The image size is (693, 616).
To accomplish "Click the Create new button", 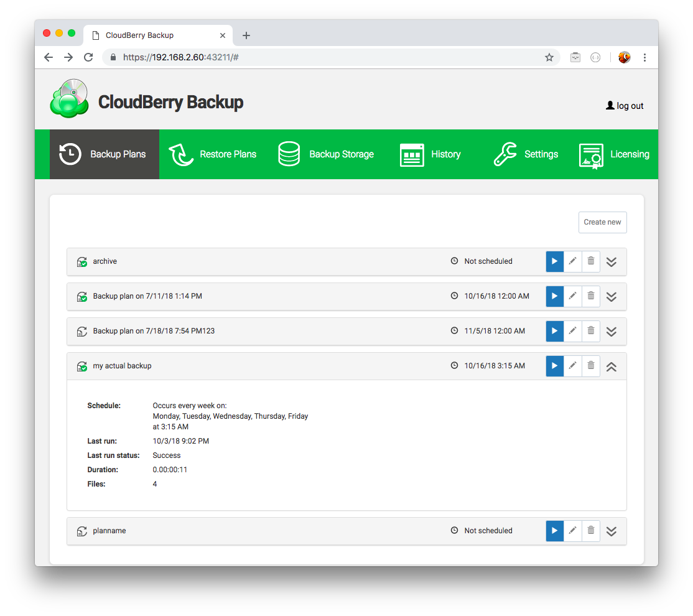I will [602, 222].
